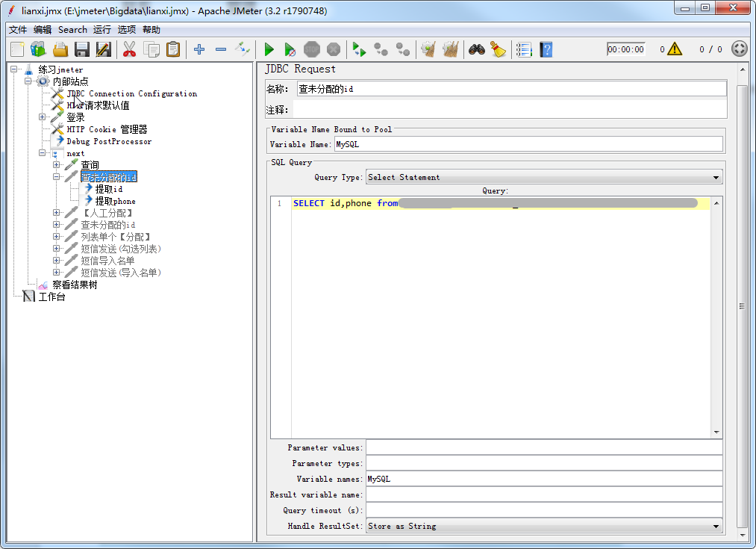756x549 pixels.
Task: Click the Paste clipboard toolbar icon
Action: point(173,49)
